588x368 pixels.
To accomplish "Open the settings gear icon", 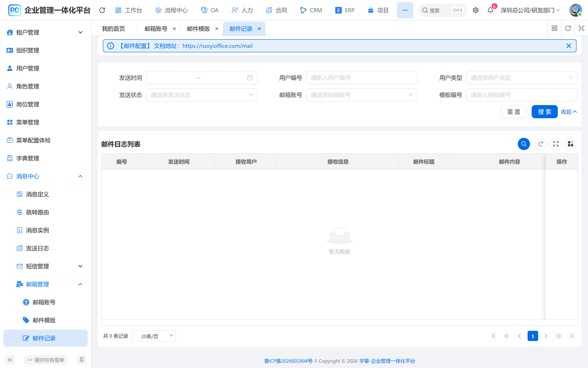I will [476, 10].
